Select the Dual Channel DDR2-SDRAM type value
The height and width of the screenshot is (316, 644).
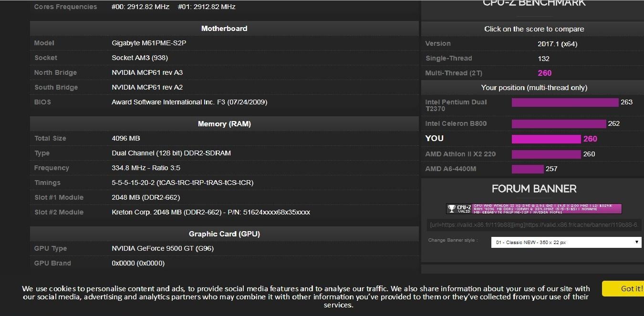point(171,153)
